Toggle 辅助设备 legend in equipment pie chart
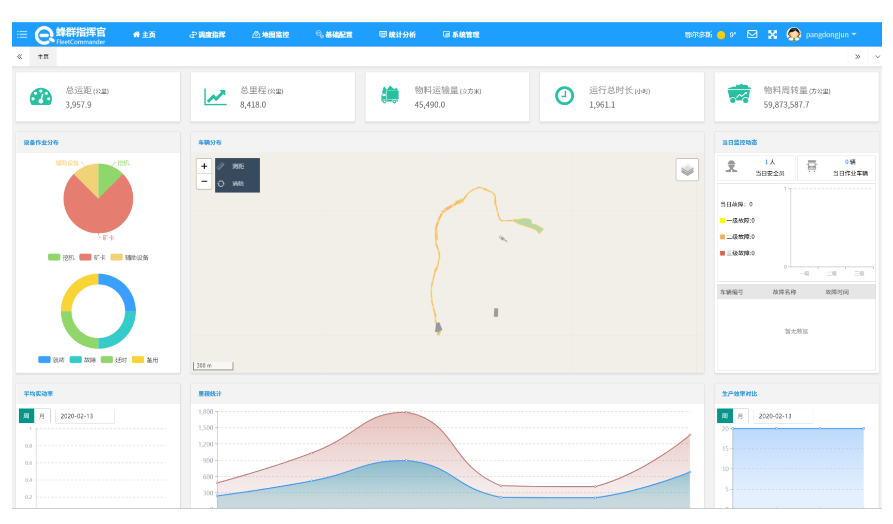Image resolution: width=893 pixels, height=524 pixels. [x=129, y=257]
